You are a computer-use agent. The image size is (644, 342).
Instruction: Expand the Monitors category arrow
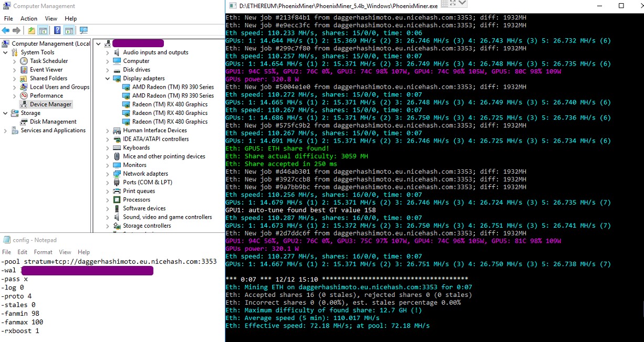pos(108,165)
